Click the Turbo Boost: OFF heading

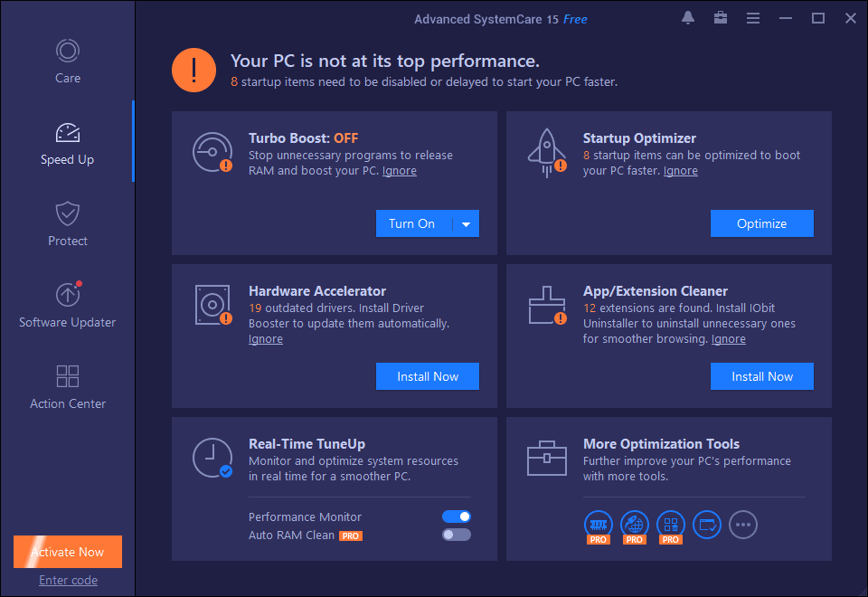tap(304, 137)
